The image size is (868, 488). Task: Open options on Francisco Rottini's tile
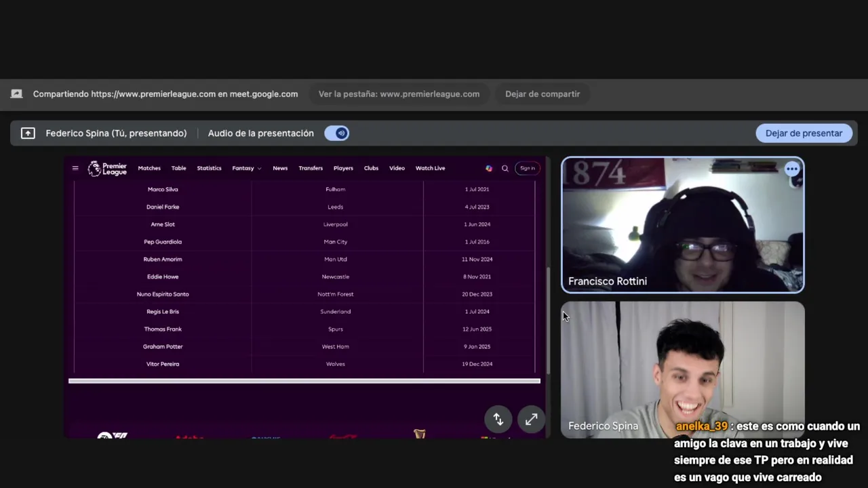click(x=791, y=169)
